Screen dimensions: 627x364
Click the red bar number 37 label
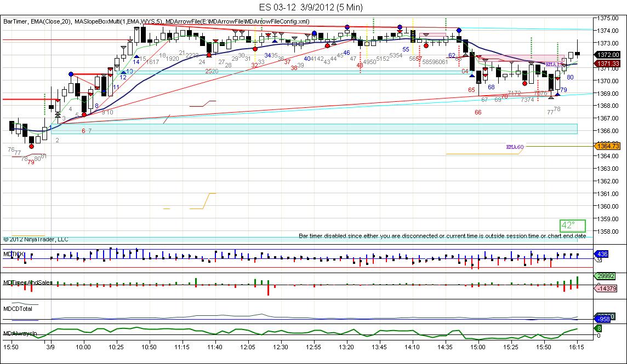[x=287, y=61]
